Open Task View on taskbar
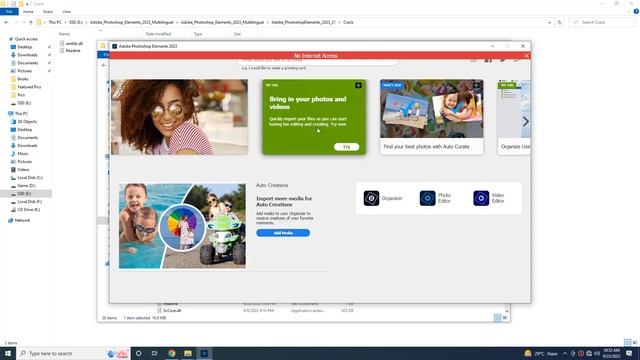The width and height of the screenshot is (640, 360). coord(155,353)
